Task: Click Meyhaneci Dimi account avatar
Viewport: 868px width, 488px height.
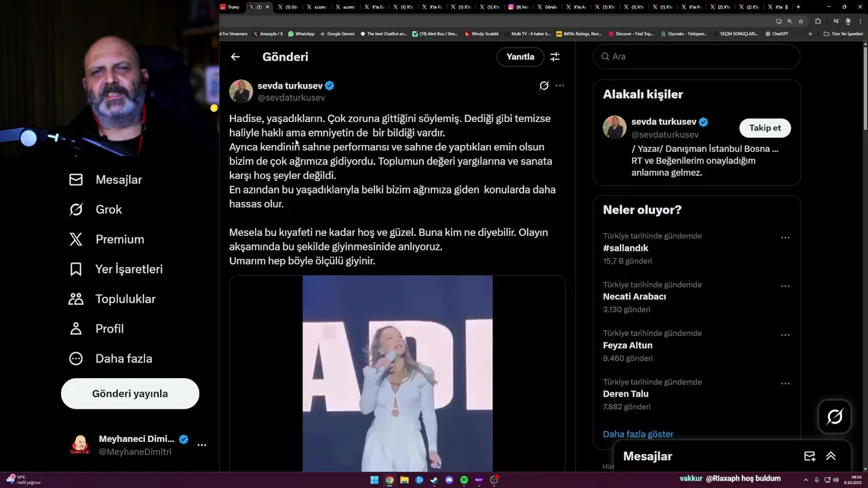Action: pos(80,445)
